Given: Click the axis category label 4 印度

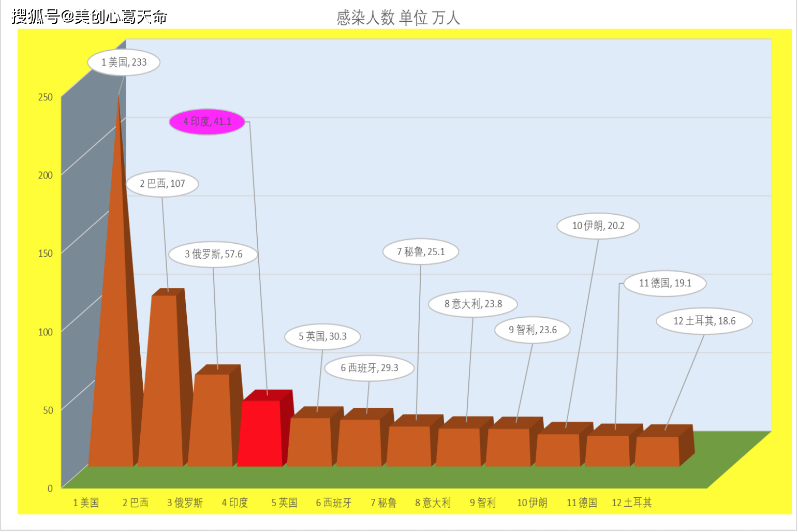Looking at the screenshot, I should pos(235,503).
